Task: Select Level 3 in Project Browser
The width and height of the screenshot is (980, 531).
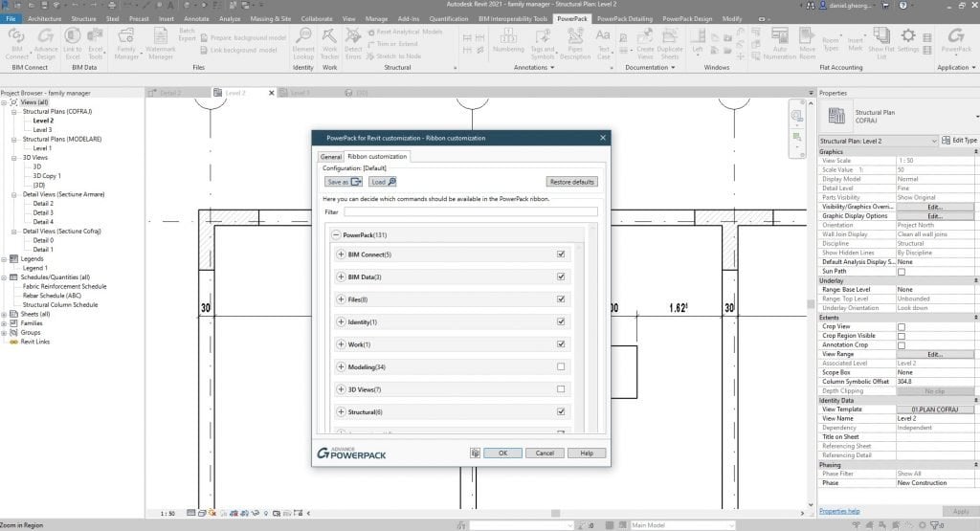Action: pyautogui.click(x=42, y=130)
